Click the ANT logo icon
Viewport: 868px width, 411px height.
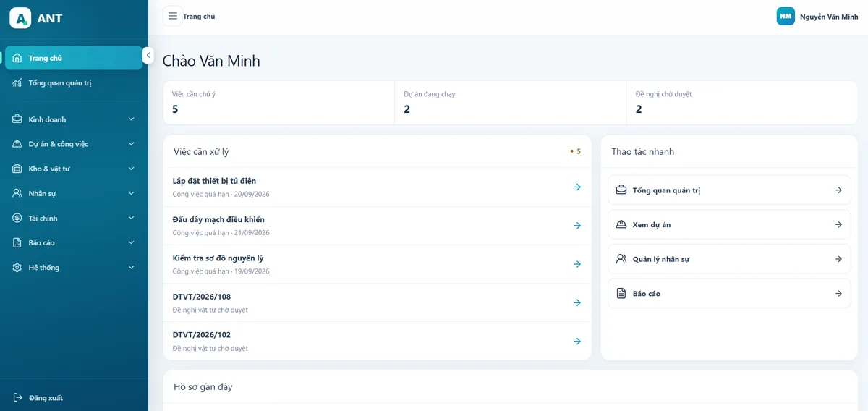click(x=20, y=18)
